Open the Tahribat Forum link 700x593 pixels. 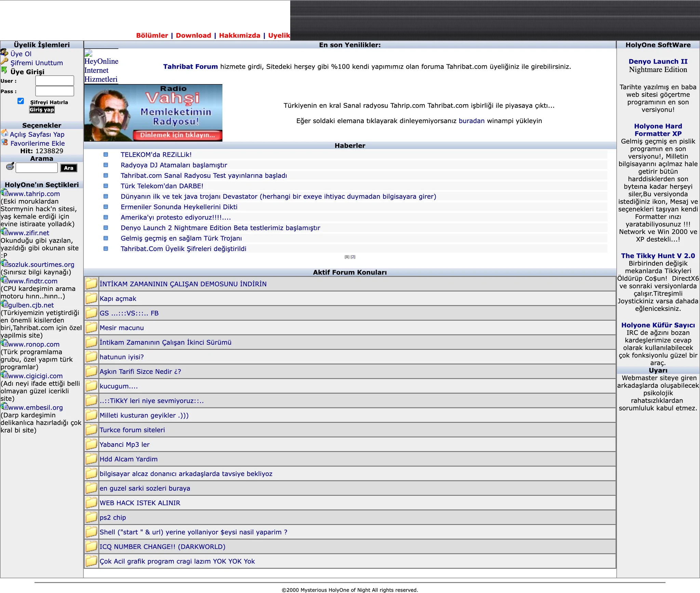pos(190,67)
